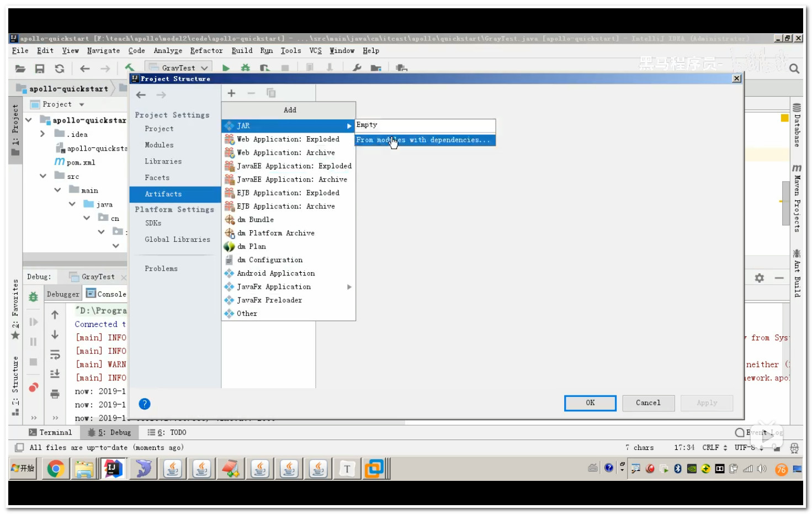Open settings with the wrench icon
This screenshot has height=514, width=812.
357,68
